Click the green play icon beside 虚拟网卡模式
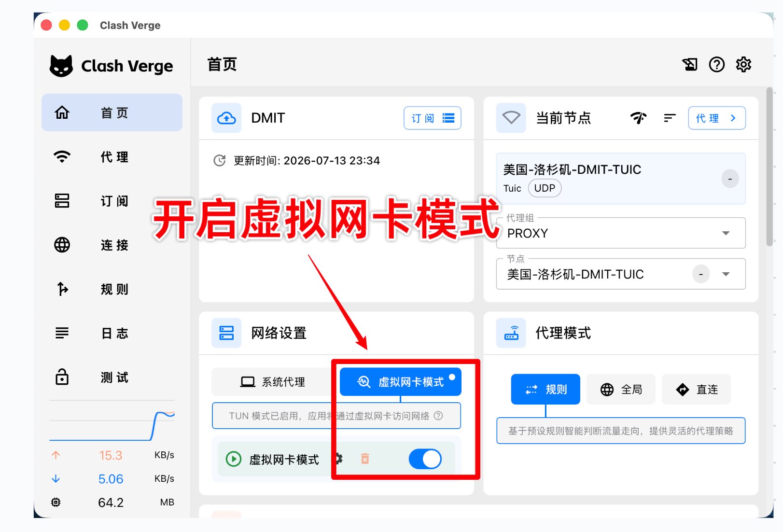783x532 pixels. click(234, 459)
